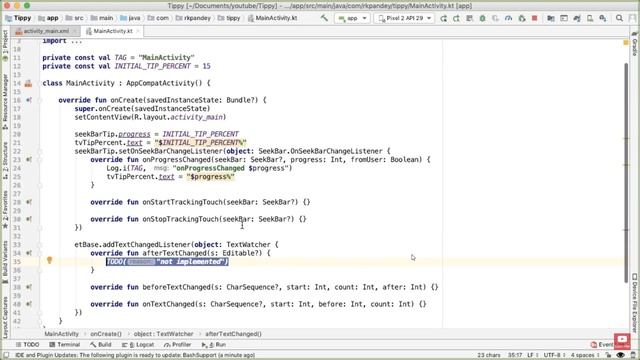Open the Build Variants side panel
This screenshot has width=640, height=360.
pos(5,262)
